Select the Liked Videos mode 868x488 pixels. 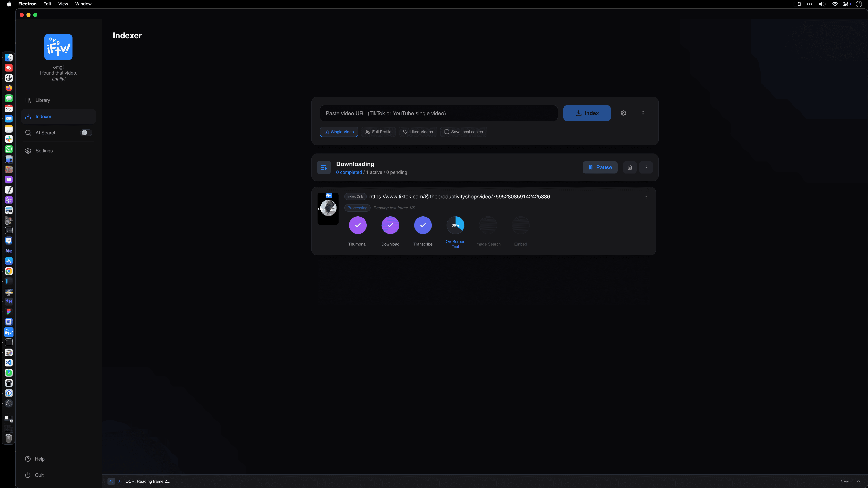[418, 132]
